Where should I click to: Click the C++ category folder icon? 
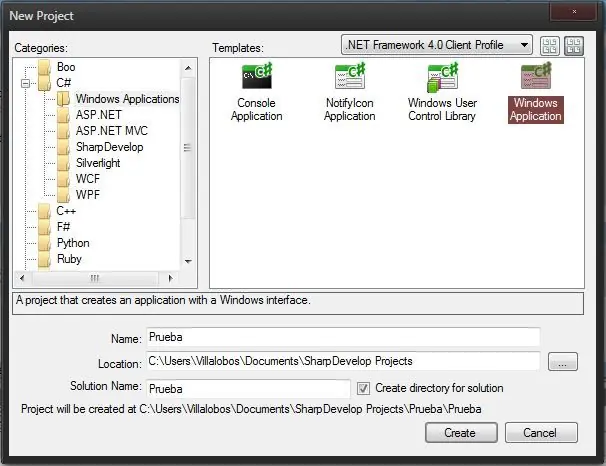click(44, 211)
